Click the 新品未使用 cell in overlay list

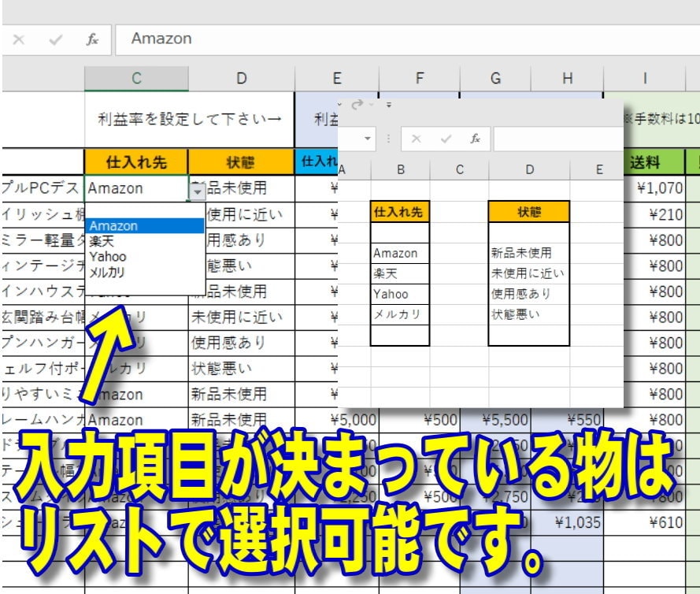click(529, 253)
